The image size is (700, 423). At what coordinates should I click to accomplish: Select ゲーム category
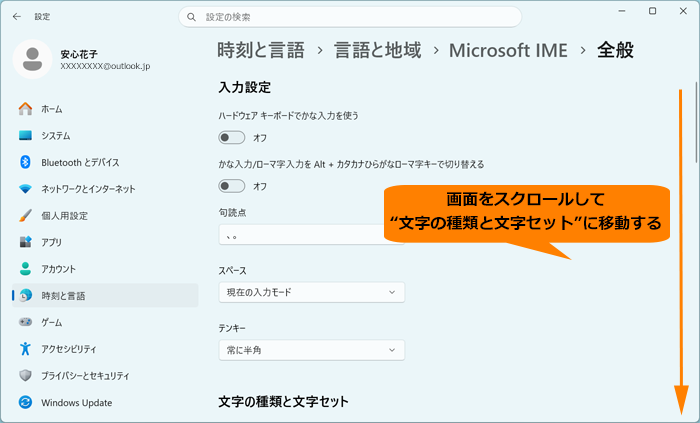105,322
